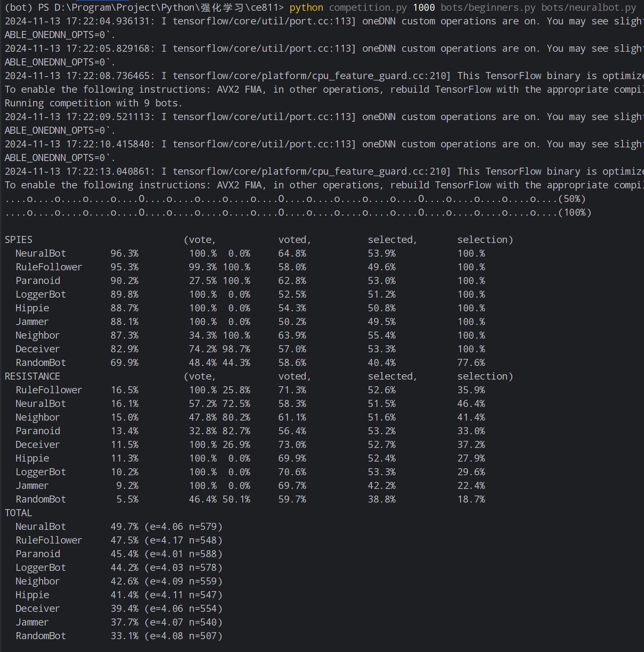Click NeuralBot's 16.1% resistance score

tap(124, 404)
